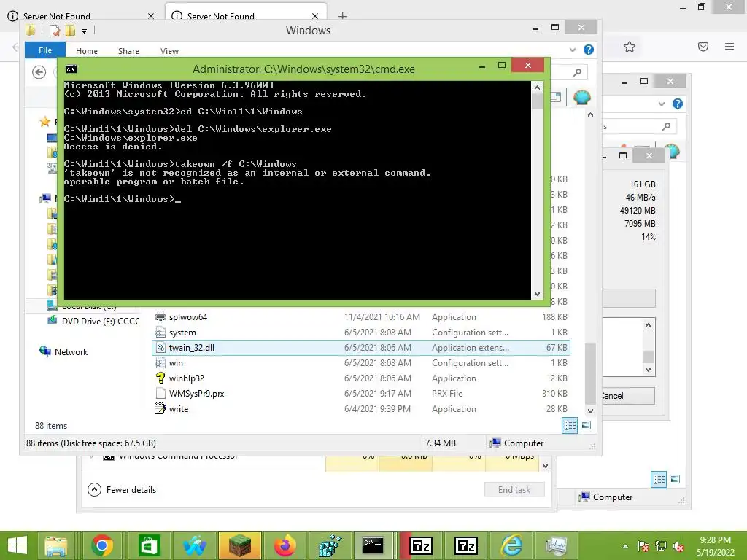Screen dimensions: 747x560
Task: Click the Action Center flag tray icon
Action: tap(643, 546)
